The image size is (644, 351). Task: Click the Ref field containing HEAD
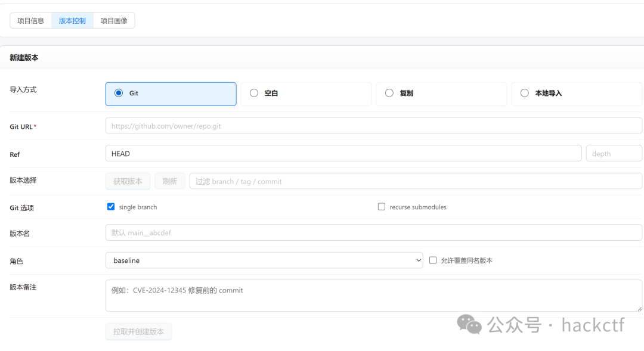click(343, 153)
